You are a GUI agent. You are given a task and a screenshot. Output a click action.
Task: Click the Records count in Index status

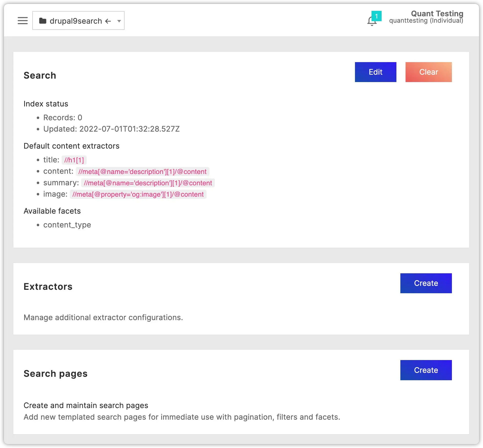click(63, 118)
